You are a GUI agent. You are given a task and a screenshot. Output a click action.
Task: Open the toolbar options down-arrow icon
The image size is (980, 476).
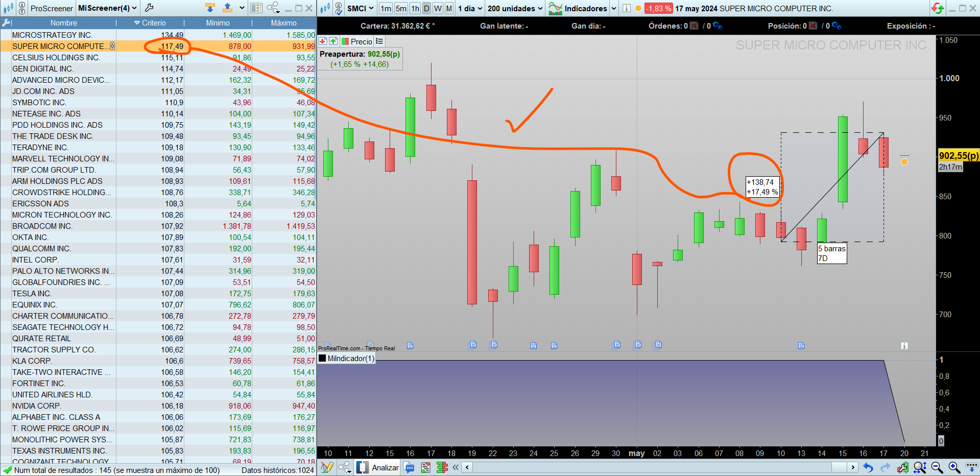coord(971,467)
